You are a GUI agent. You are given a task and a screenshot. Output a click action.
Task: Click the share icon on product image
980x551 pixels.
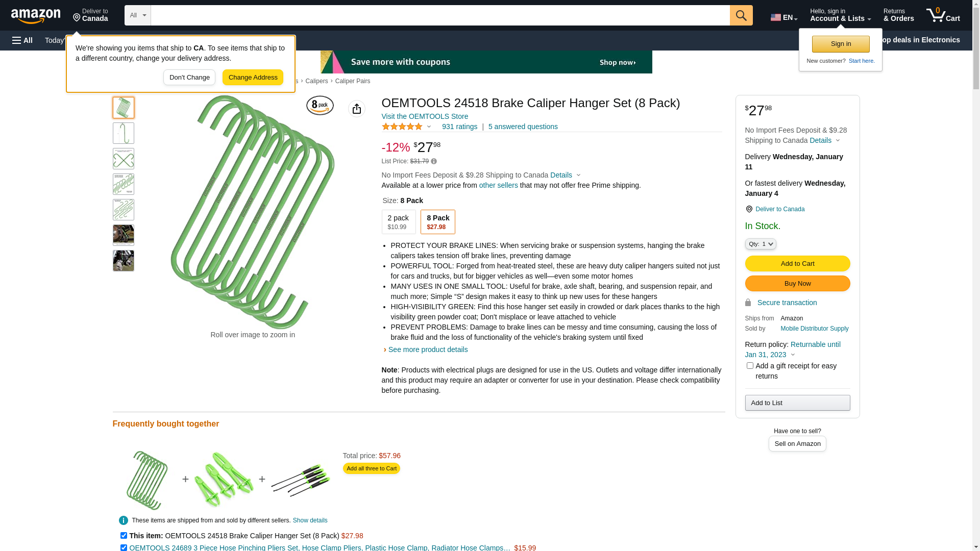[x=357, y=109]
